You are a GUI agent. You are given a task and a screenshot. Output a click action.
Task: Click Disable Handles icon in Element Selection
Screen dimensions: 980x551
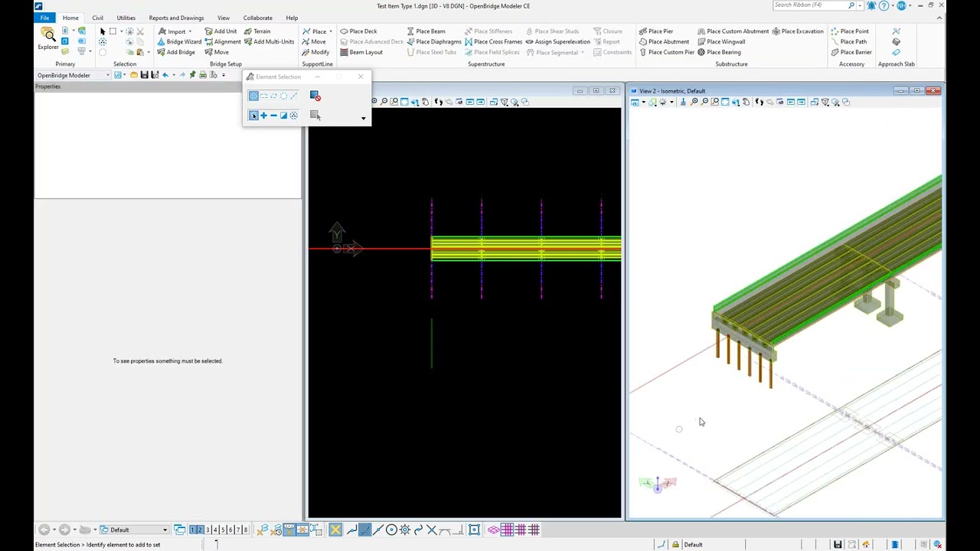point(315,96)
